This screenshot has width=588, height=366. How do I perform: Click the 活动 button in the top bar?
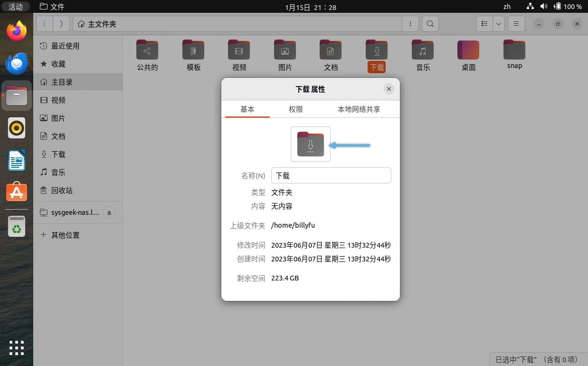[16, 6]
